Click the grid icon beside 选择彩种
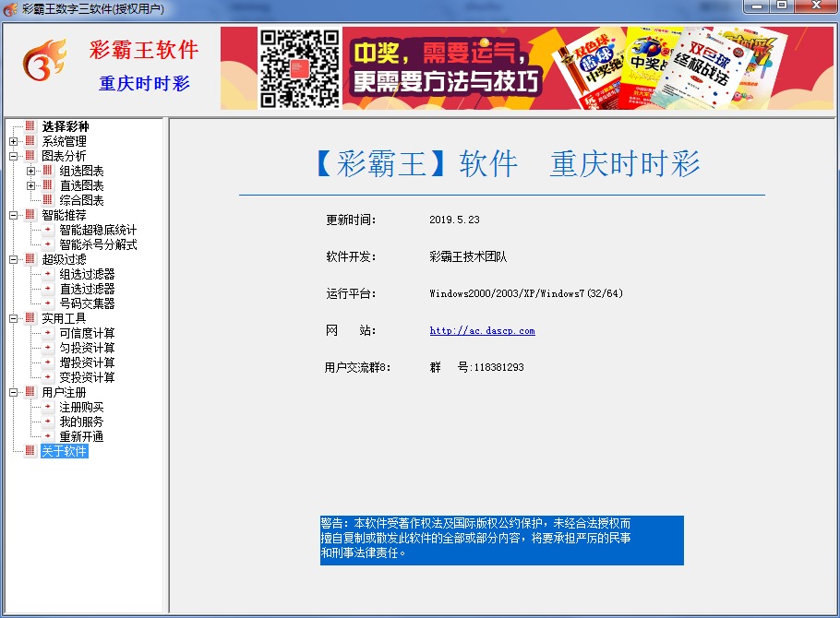The width and height of the screenshot is (840, 618). coord(30,126)
